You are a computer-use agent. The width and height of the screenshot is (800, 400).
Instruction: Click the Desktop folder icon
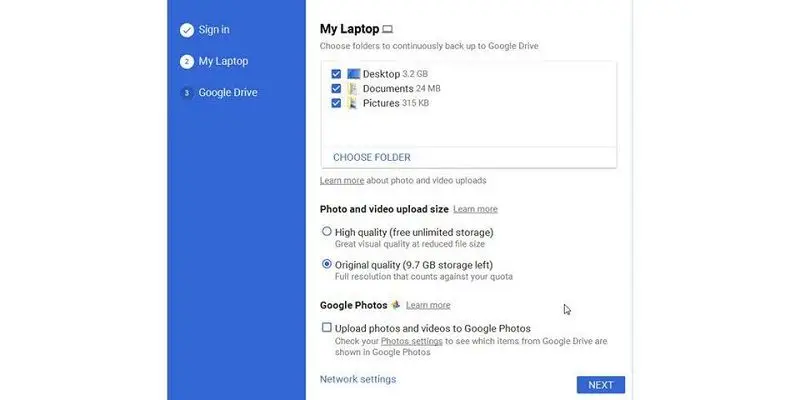[x=354, y=74]
